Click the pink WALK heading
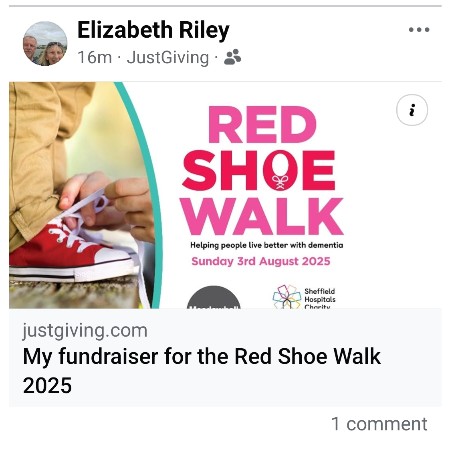This screenshot has height=450, width=450. coord(262,217)
